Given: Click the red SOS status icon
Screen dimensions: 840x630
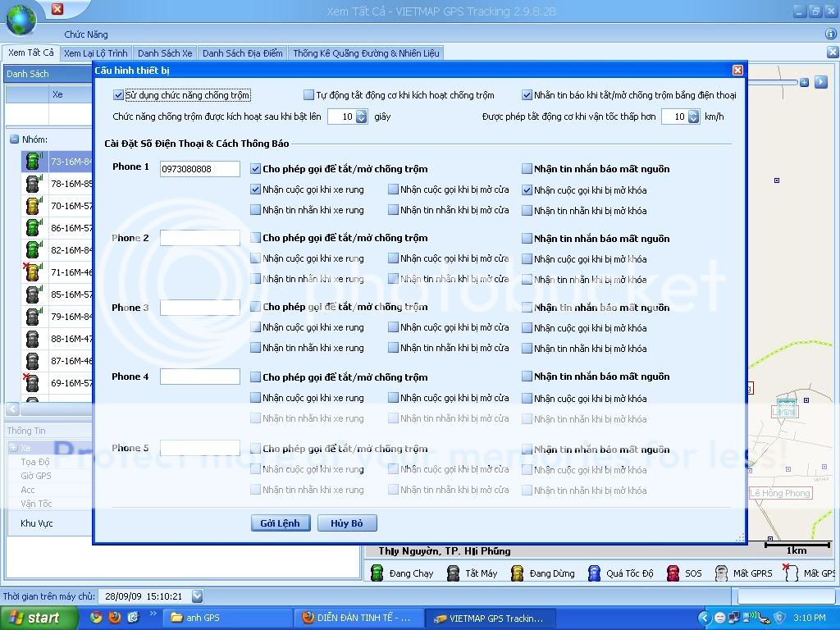Looking at the screenshot, I should coord(673,573).
